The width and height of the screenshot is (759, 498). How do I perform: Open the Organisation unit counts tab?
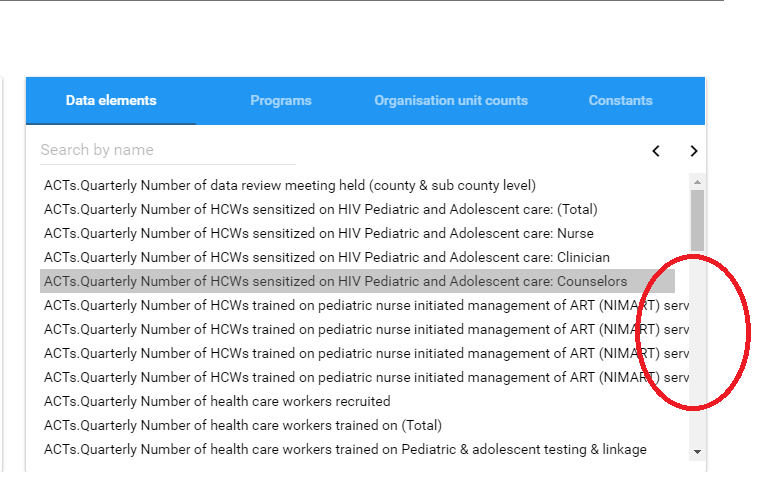point(451,101)
